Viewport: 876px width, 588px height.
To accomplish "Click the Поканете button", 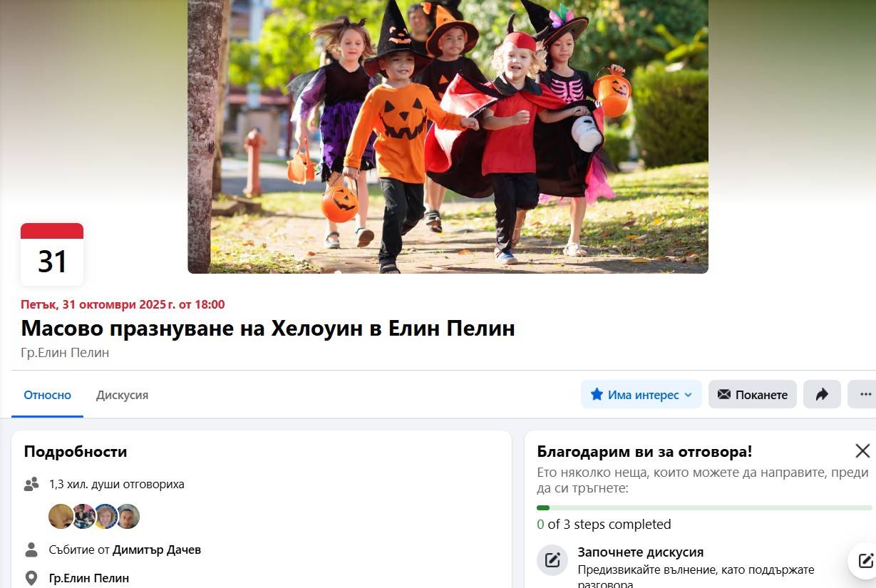I will [752, 394].
